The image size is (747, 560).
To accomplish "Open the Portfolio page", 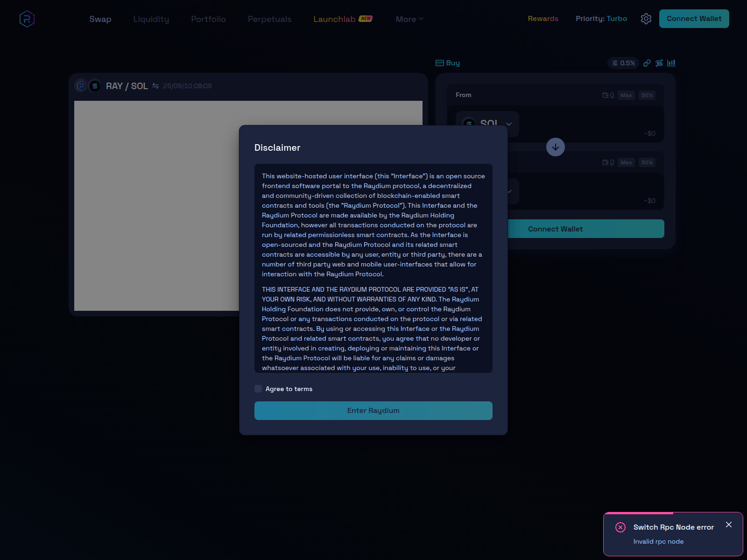I will pyautogui.click(x=208, y=19).
